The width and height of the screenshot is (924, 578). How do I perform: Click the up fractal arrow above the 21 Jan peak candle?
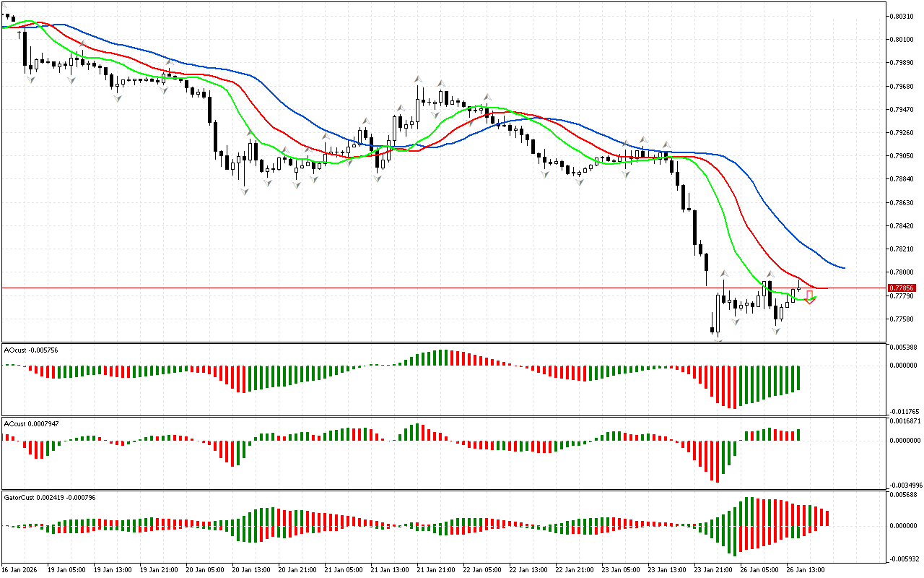[418, 78]
